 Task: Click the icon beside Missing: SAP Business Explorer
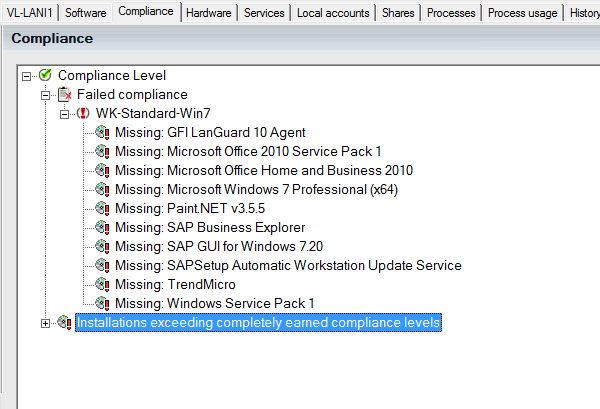(102, 227)
